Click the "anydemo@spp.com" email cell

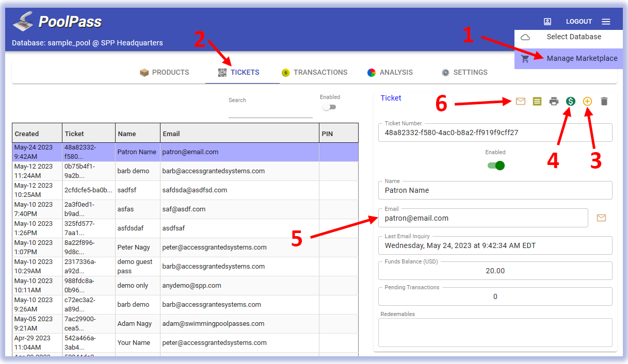239,286
